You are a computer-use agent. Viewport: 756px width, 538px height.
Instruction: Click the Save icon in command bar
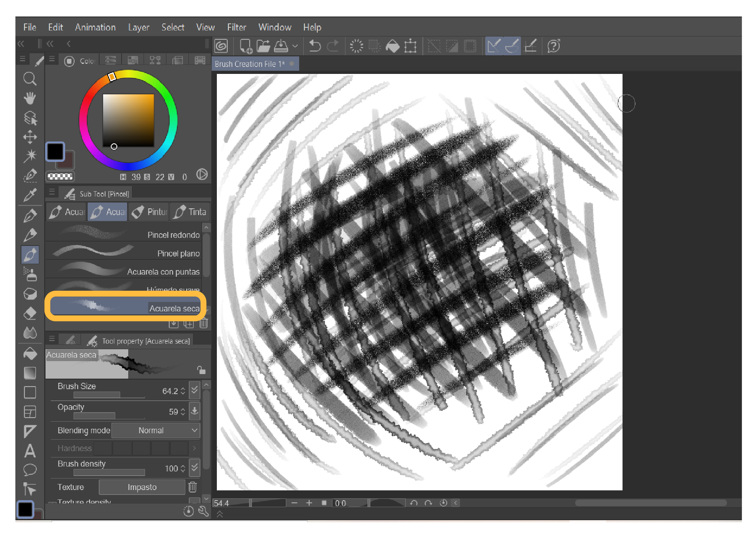coord(281,46)
